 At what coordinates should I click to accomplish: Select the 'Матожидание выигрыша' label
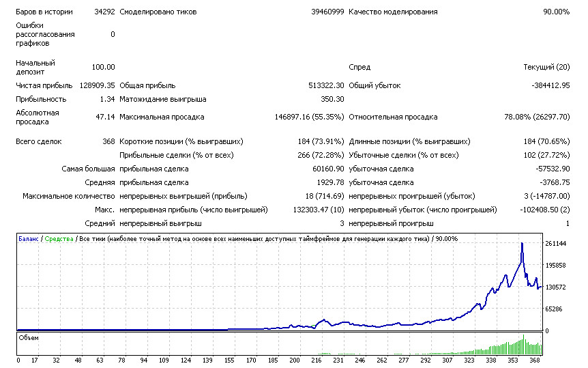(163, 99)
